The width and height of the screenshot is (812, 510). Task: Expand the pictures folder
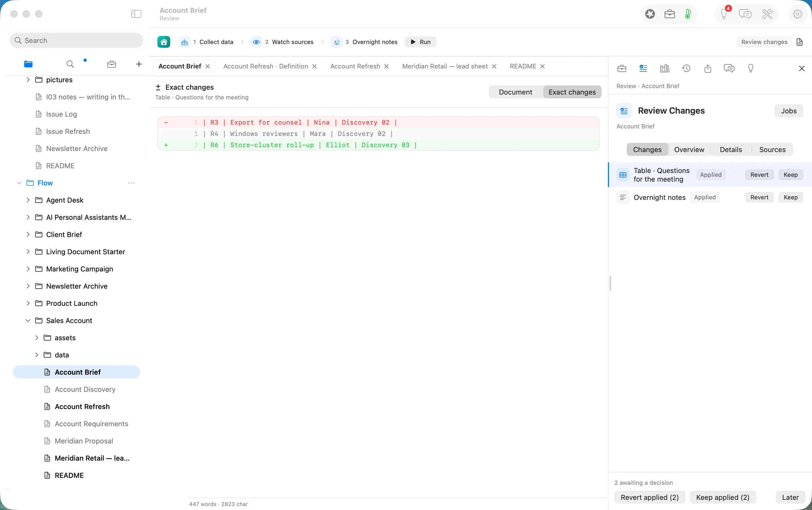28,80
